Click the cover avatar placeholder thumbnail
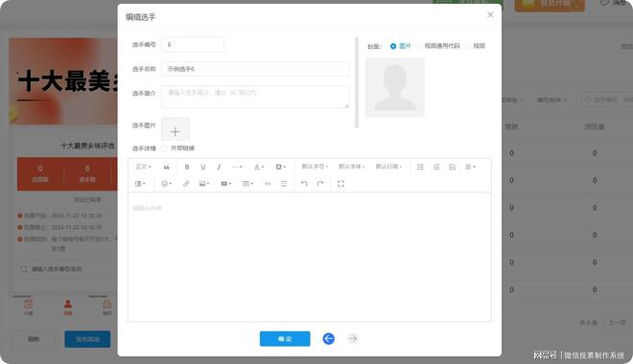The image size is (633, 364). 395,87
